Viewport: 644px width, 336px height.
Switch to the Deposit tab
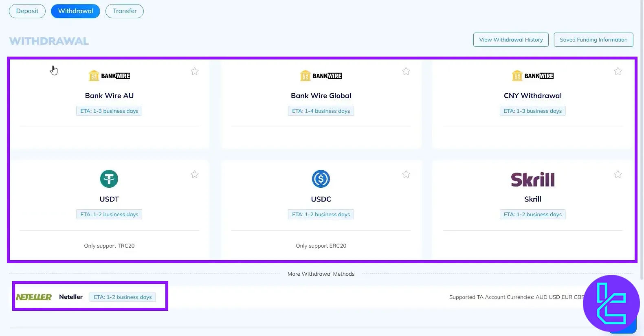tap(27, 11)
